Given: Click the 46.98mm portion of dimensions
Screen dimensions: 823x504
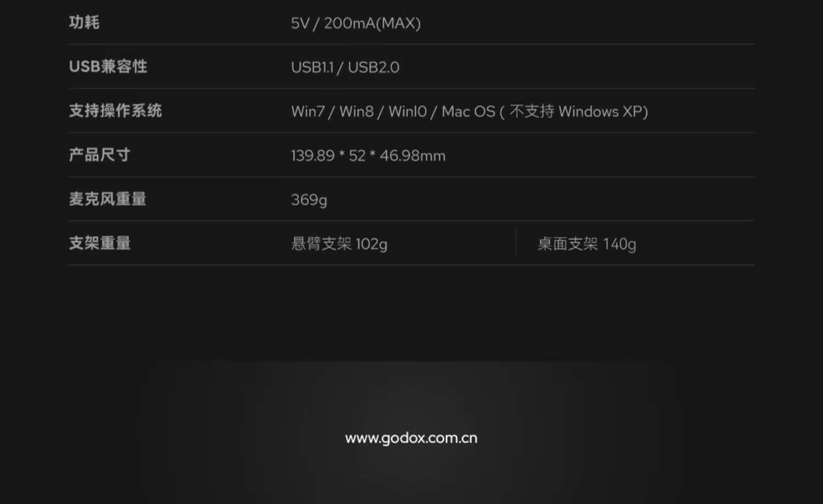Looking at the screenshot, I should pos(413,156).
